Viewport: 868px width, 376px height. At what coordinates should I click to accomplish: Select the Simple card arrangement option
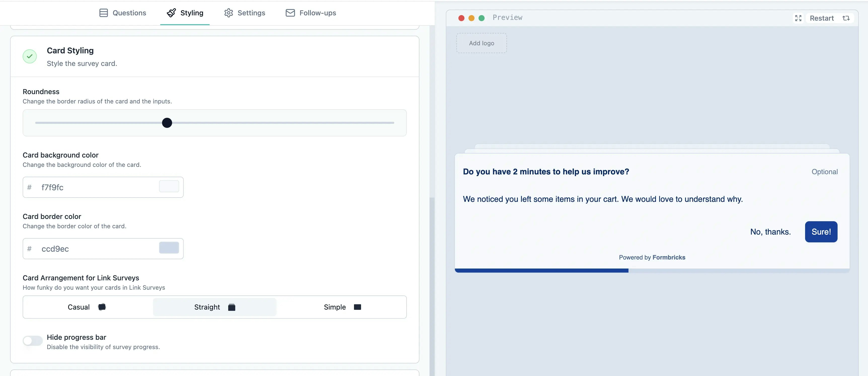[342, 307]
